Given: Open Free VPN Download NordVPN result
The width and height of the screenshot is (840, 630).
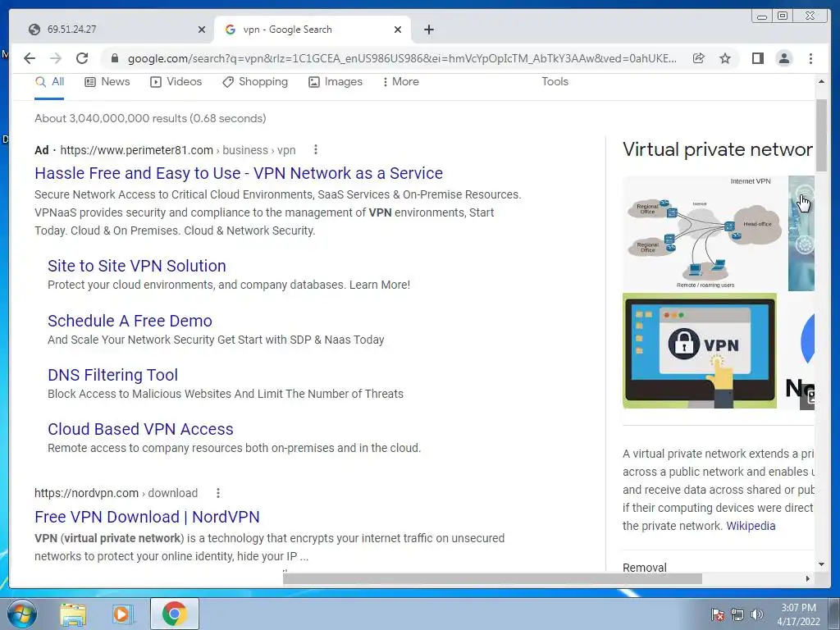Looking at the screenshot, I should pyautogui.click(x=147, y=517).
